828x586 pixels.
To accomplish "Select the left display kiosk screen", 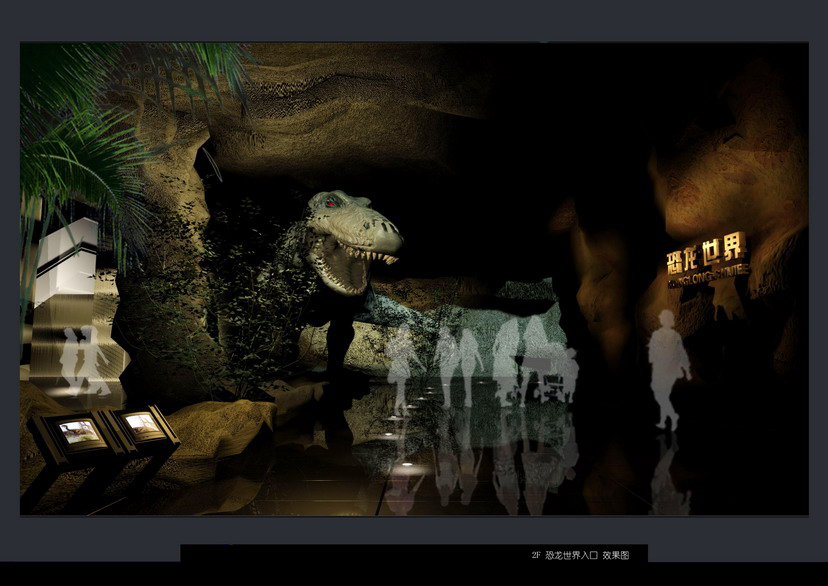I will click(x=79, y=432).
